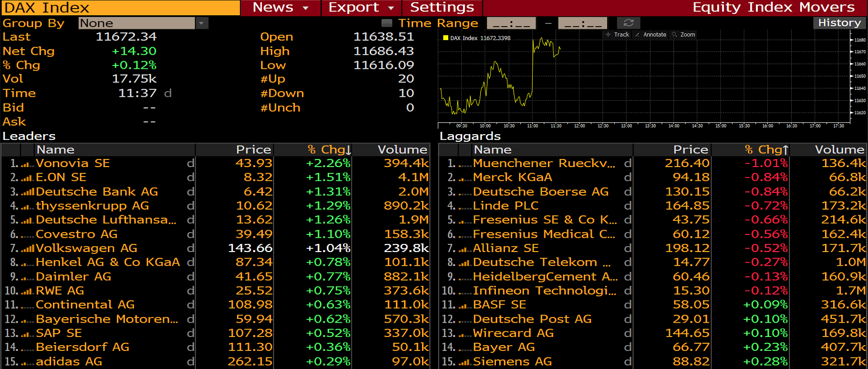Image resolution: width=868 pixels, height=369 pixels.
Task: Select Volkswagen AG highlighted row
Action: [x=215, y=249]
